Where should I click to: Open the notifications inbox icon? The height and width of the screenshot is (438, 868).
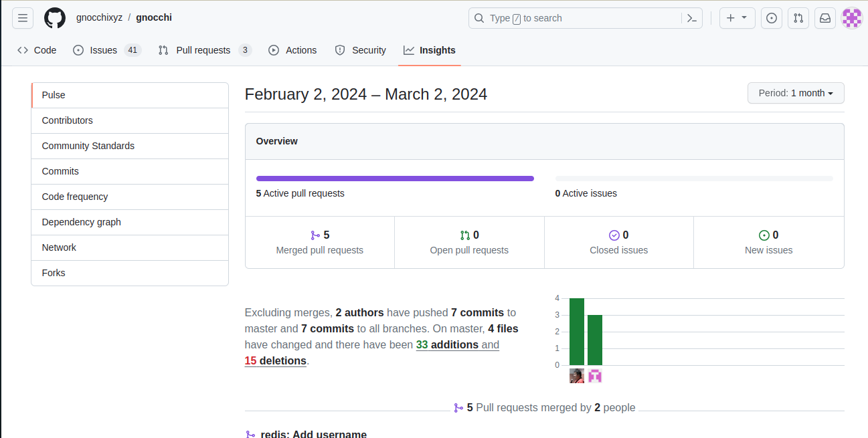(x=825, y=18)
